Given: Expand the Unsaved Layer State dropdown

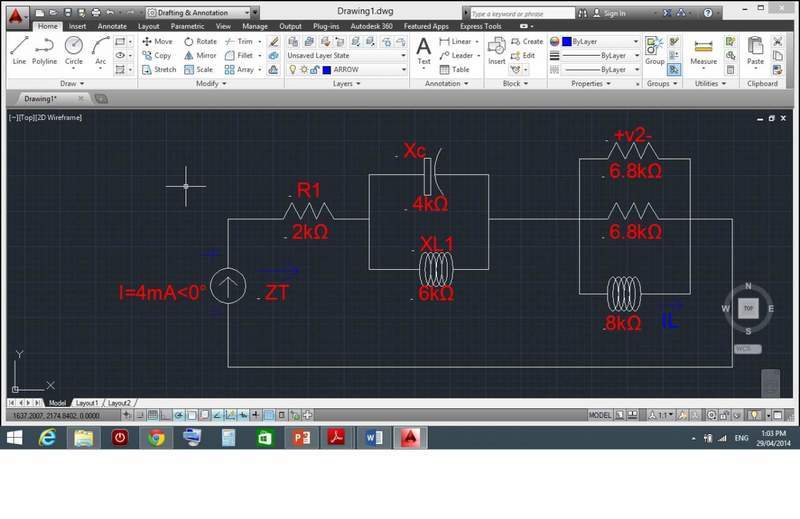Looking at the screenshot, I should [x=402, y=56].
